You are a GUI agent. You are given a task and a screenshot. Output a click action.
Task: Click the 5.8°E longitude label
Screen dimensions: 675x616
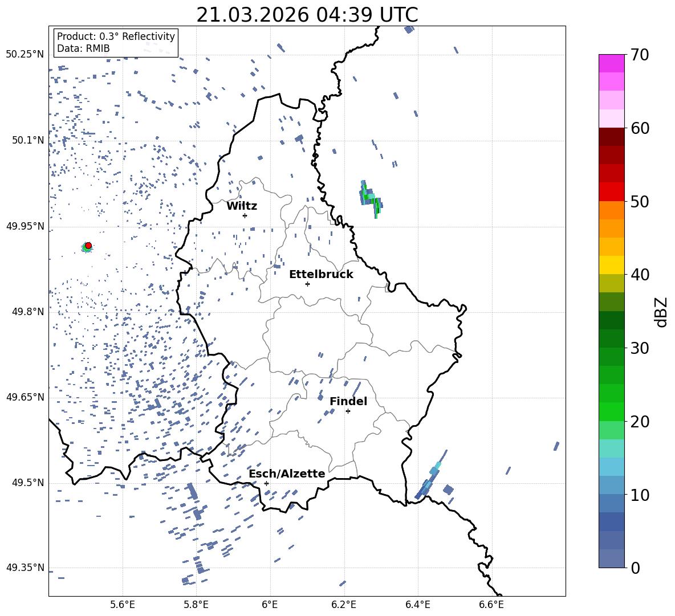click(x=196, y=605)
